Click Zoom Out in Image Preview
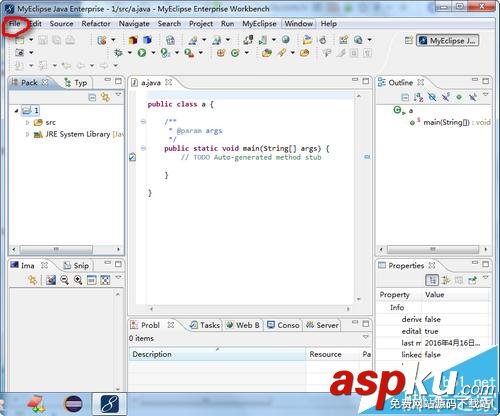Screen dimensions: 500x416 [x=64, y=280]
